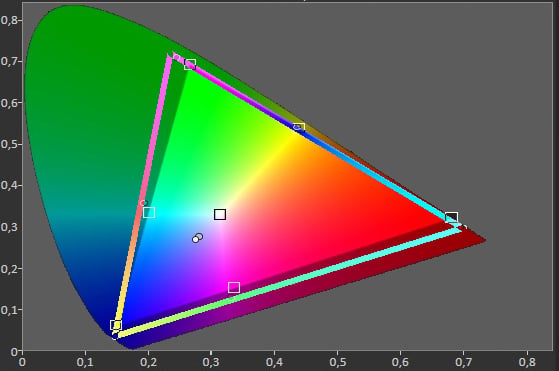Click the 0,5 label on horizontal axis
Screen dimensions: 559x371
(337, 362)
